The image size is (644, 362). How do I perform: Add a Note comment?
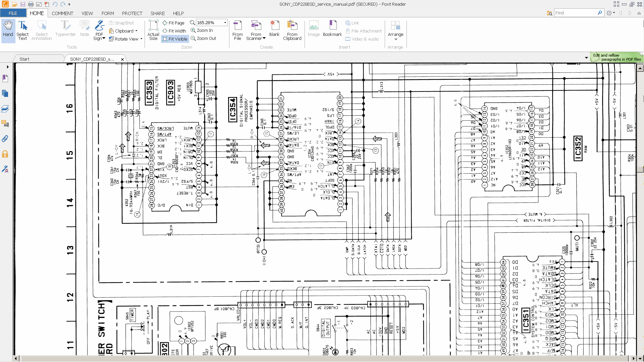tap(85, 28)
